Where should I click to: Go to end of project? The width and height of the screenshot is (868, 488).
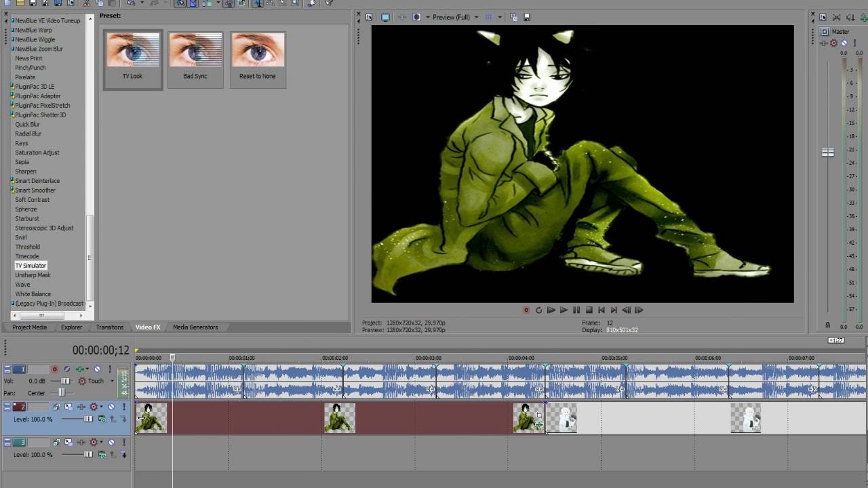(613, 310)
